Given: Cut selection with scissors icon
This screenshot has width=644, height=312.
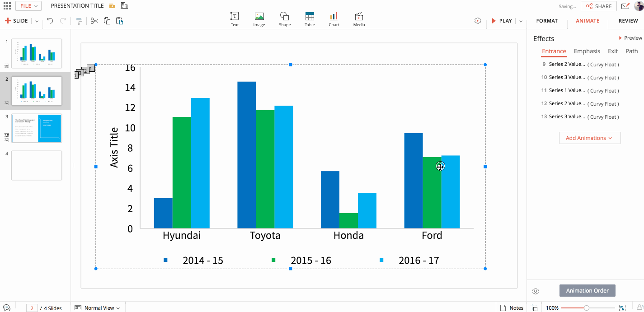Looking at the screenshot, I should click(94, 21).
